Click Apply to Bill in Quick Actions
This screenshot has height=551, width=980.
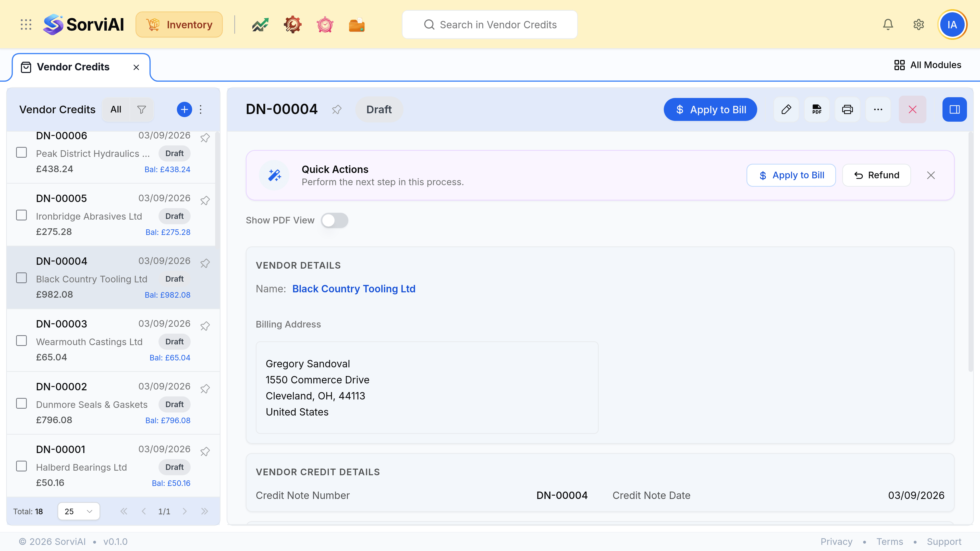coord(791,175)
